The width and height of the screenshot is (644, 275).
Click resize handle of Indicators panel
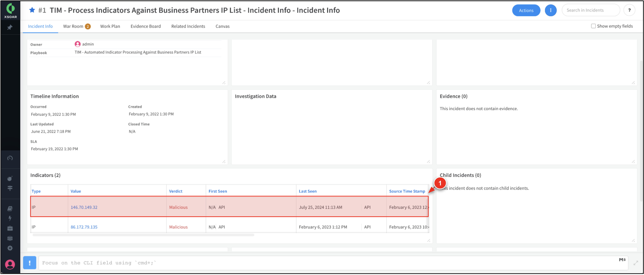[428, 241]
